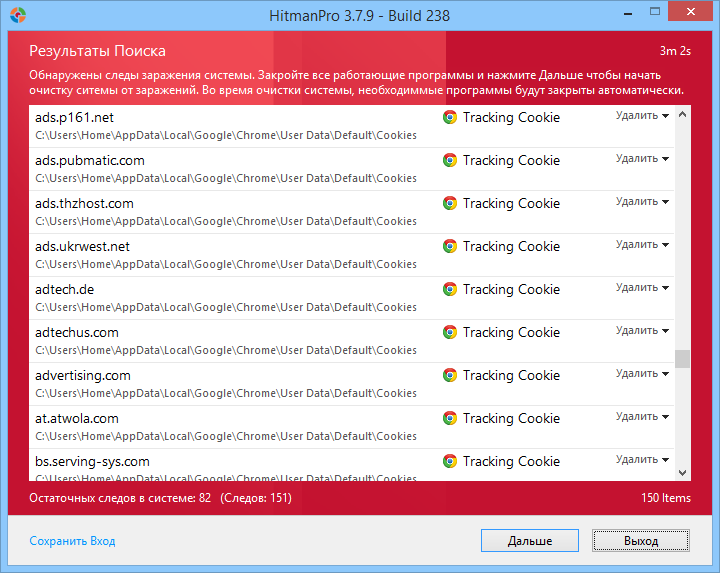This screenshot has width=720, height=573.
Task: Click the 3m 2s scan time
Action: 675,51
